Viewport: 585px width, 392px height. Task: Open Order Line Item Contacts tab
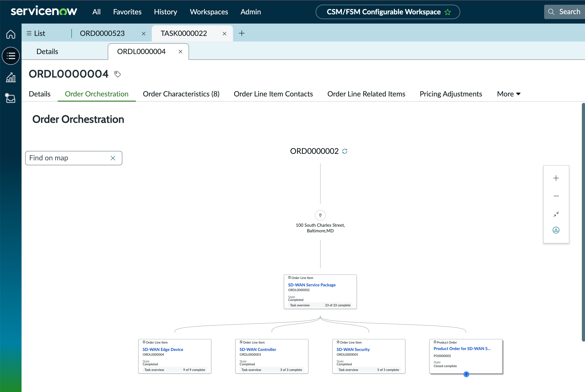(x=273, y=94)
